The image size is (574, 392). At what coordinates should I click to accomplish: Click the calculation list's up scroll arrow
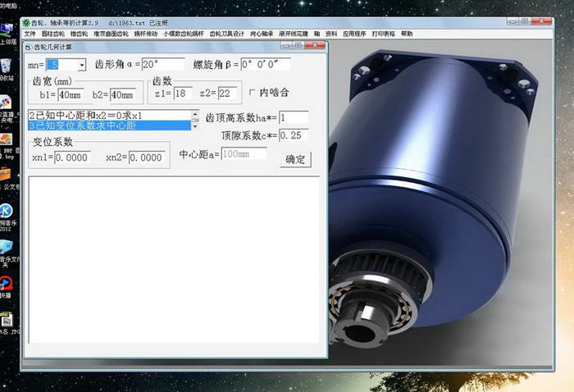[x=195, y=115]
